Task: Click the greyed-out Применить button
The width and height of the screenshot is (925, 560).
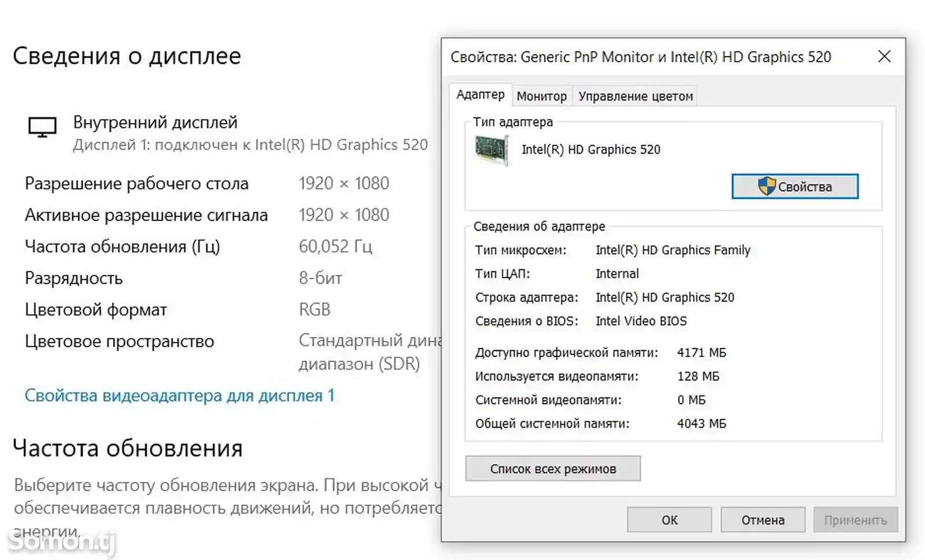Action: 856,520
